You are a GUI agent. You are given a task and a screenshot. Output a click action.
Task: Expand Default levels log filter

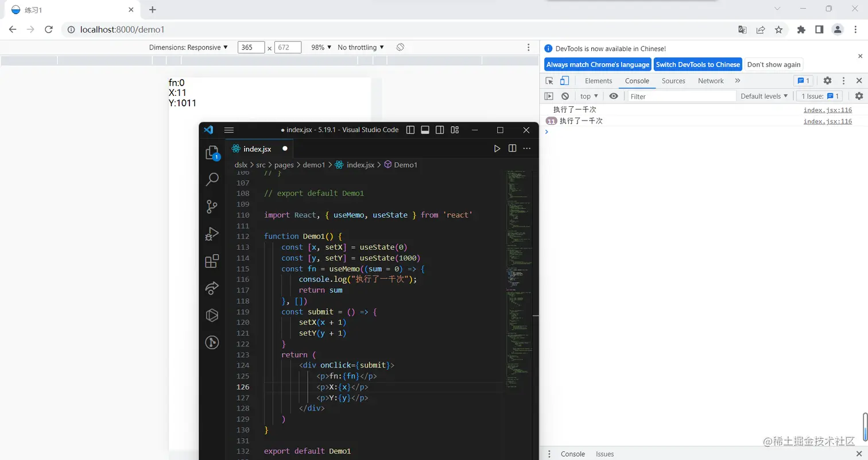764,96
